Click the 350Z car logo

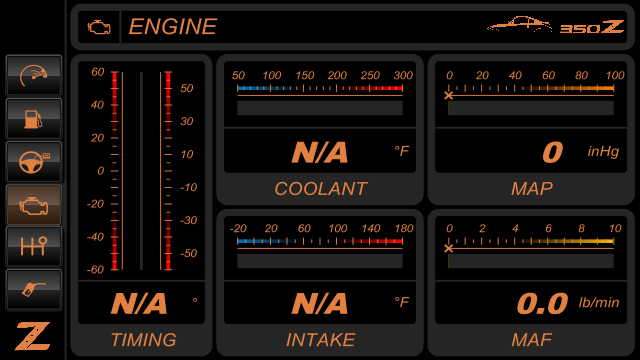pyautogui.click(x=556, y=25)
